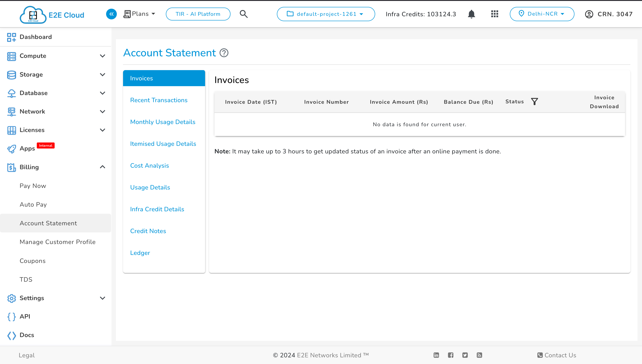Image resolution: width=642 pixels, height=364 pixels.
Task: Click the Database icon
Action: tap(12, 93)
